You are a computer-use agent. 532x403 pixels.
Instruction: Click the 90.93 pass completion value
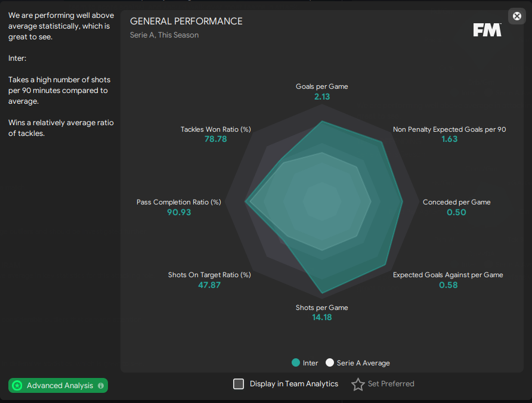tap(179, 212)
